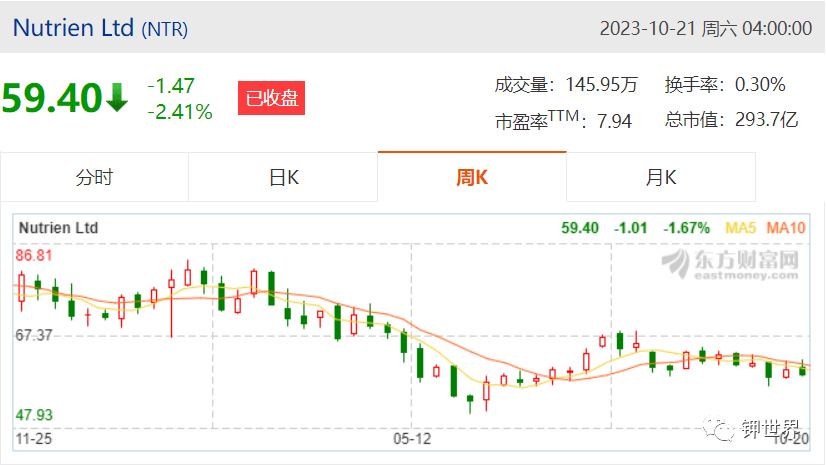Switch to the 月K tab
827x465 pixels.
point(661,177)
